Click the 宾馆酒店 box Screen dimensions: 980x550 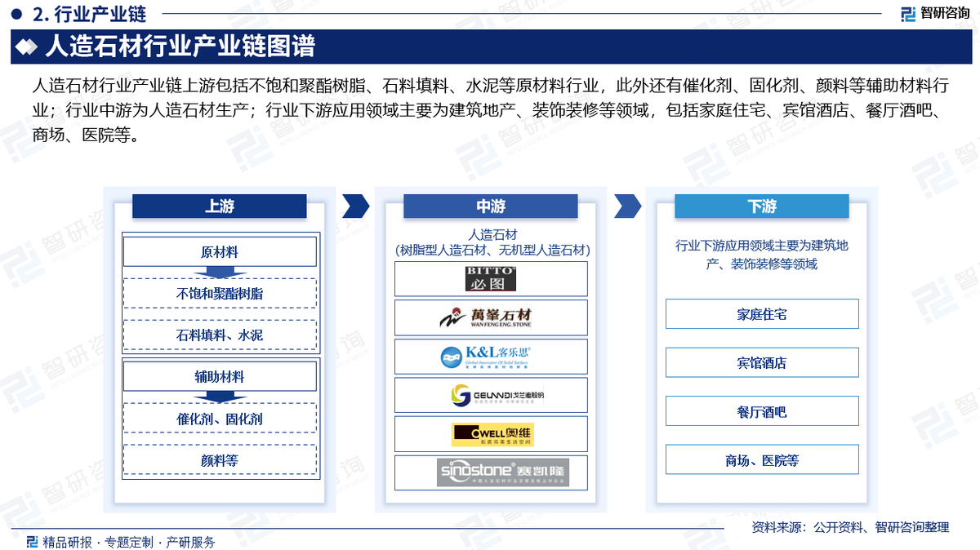click(x=761, y=362)
